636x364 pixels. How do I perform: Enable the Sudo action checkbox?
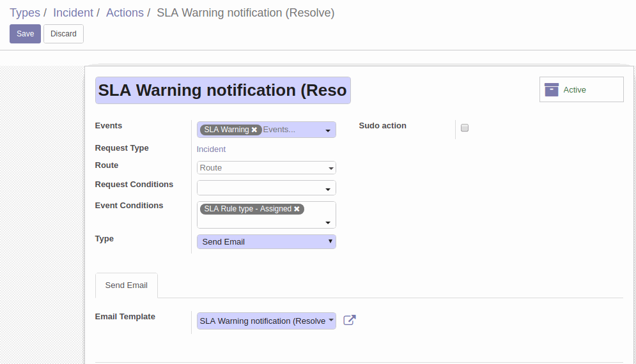[465, 128]
